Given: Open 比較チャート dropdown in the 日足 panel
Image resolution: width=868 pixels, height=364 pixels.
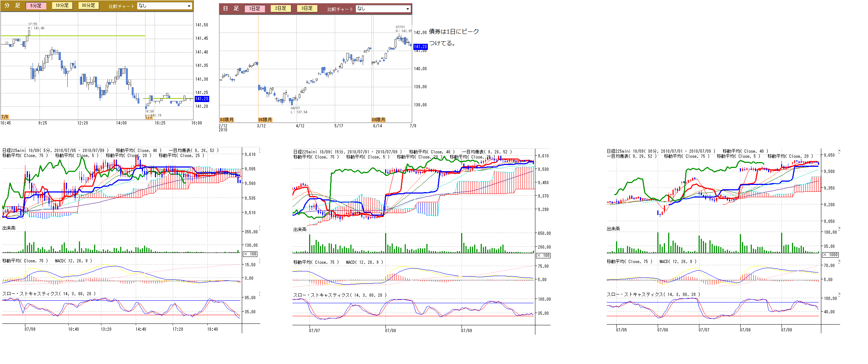Looking at the screenshot, I should pos(383,9).
